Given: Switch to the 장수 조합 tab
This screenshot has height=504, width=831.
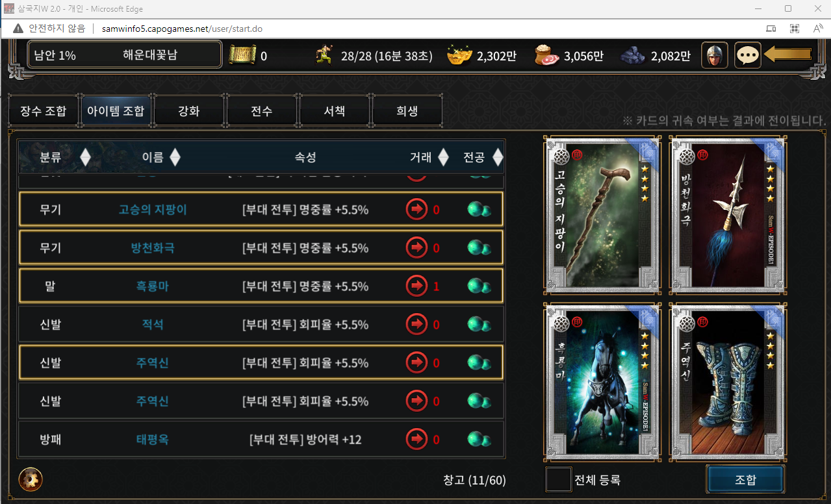Looking at the screenshot, I should click(43, 111).
